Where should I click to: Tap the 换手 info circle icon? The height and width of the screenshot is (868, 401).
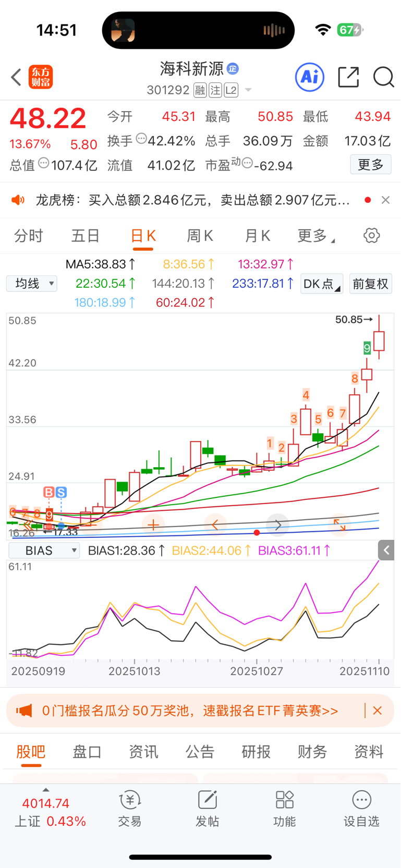coord(141,139)
